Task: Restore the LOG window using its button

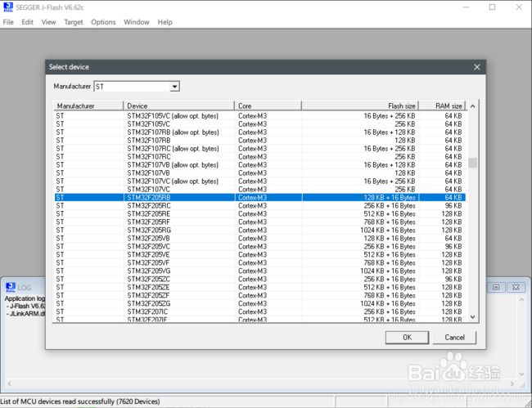Action: pyautogui.click(x=496, y=287)
